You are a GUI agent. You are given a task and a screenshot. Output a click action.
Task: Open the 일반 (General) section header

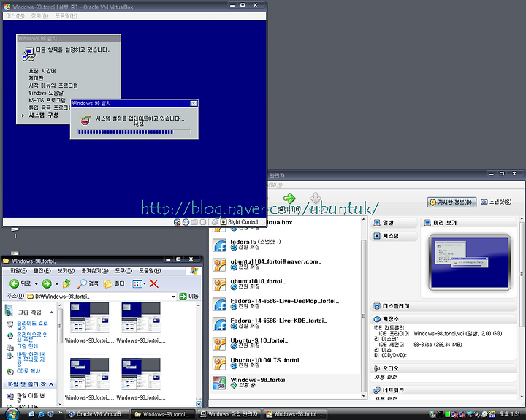(394, 223)
